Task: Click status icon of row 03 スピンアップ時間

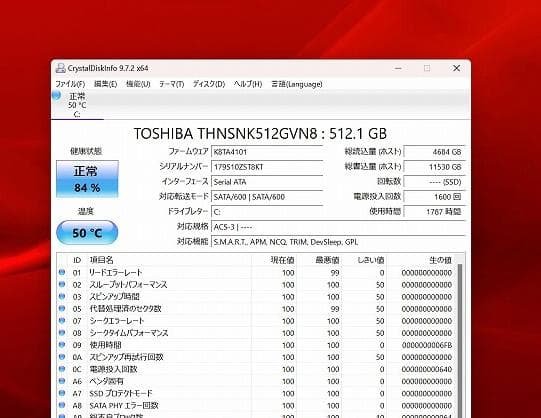Action: (62, 297)
